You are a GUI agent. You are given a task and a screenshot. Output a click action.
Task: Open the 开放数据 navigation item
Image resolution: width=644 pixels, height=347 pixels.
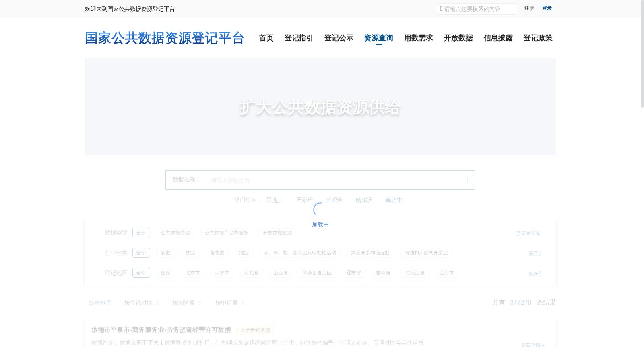pyautogui.click(x=458, y=38)
